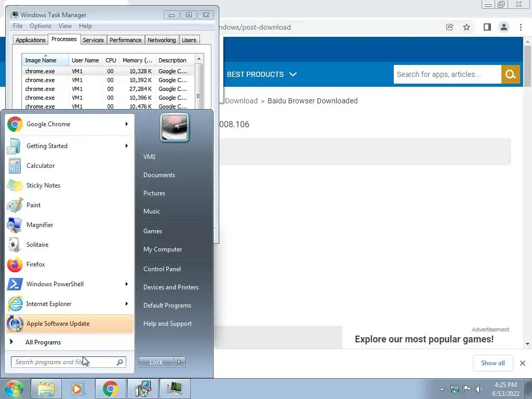Switch to the Applications tab
The width and height of the screenshot is (532, 399).
pos(31,40)
